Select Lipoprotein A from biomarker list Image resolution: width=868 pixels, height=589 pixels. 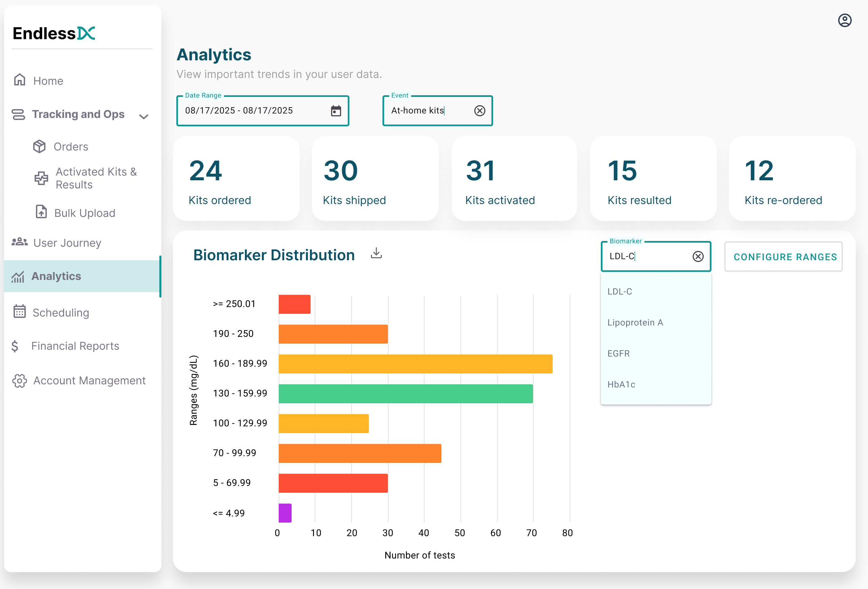[635, 323]
